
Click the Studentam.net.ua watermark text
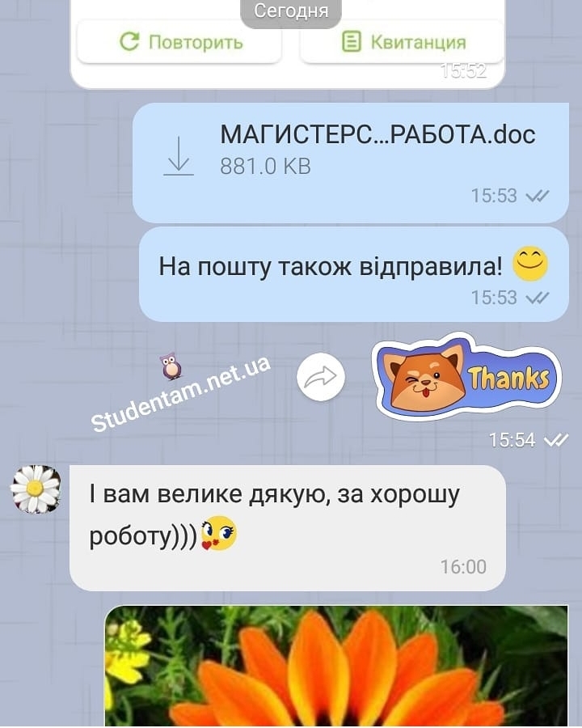[x=181, y=394]
